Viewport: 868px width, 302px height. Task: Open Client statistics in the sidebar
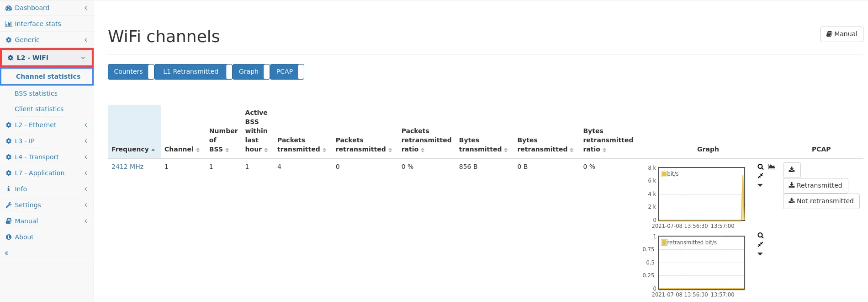coord(39,109)
